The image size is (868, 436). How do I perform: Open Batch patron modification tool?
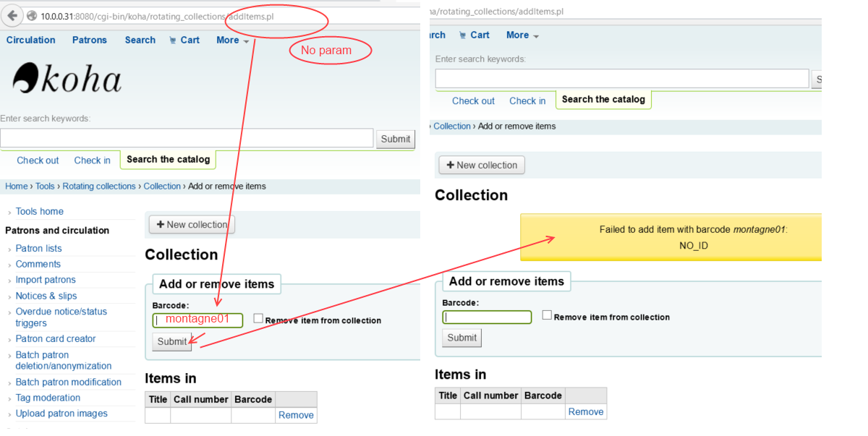69,382
